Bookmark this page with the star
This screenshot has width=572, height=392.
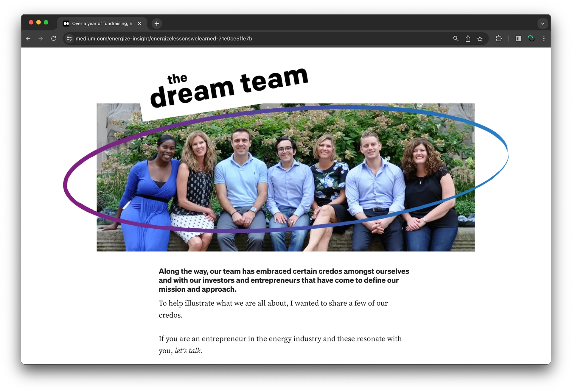(x=480, y=39)
